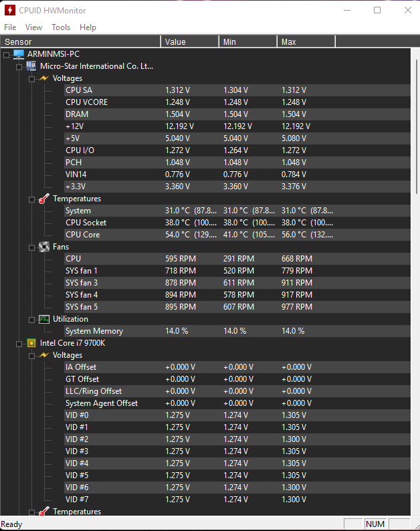
Task: Click the Intel Core i7 9700K chip icon
Action: (x=31, y=343)
